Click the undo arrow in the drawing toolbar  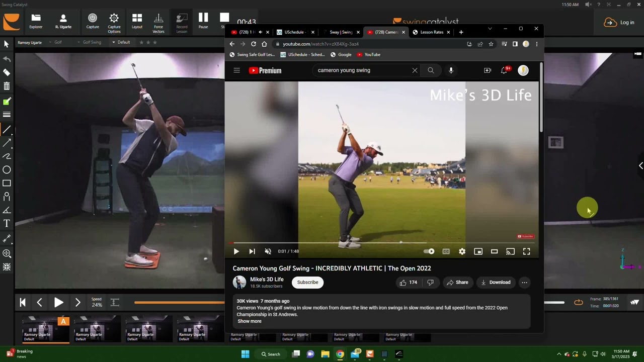(x=7, y=59)
